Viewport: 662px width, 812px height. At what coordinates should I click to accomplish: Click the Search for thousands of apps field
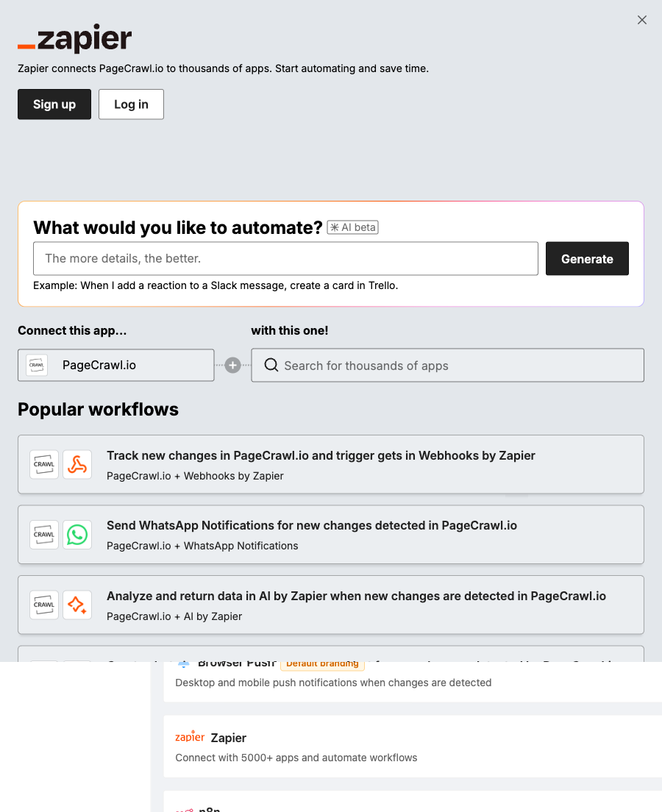(x=447, y=365)
